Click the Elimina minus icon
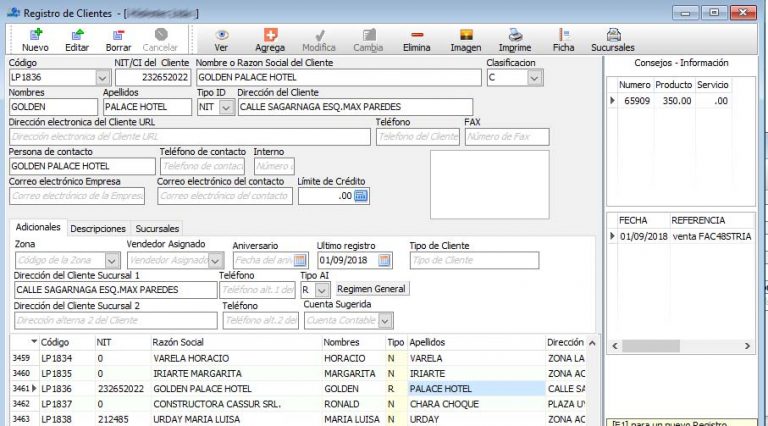This screenshot has height=426, width=768. pyautogui.click(x=417, y=35)
